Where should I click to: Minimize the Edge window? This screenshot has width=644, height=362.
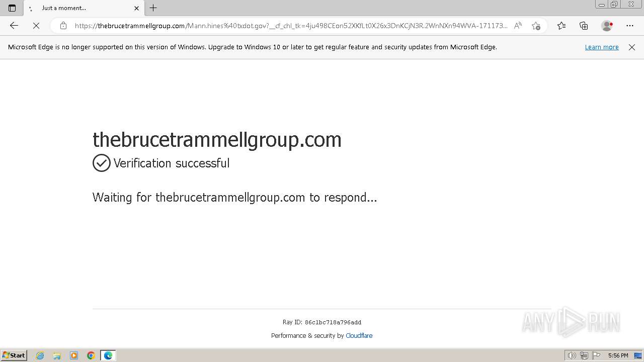click(602, 5)
